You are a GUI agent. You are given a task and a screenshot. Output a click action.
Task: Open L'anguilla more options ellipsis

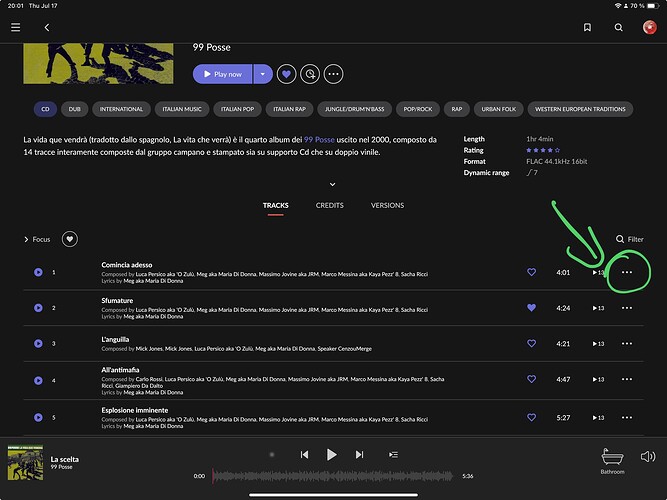(627, 343)
